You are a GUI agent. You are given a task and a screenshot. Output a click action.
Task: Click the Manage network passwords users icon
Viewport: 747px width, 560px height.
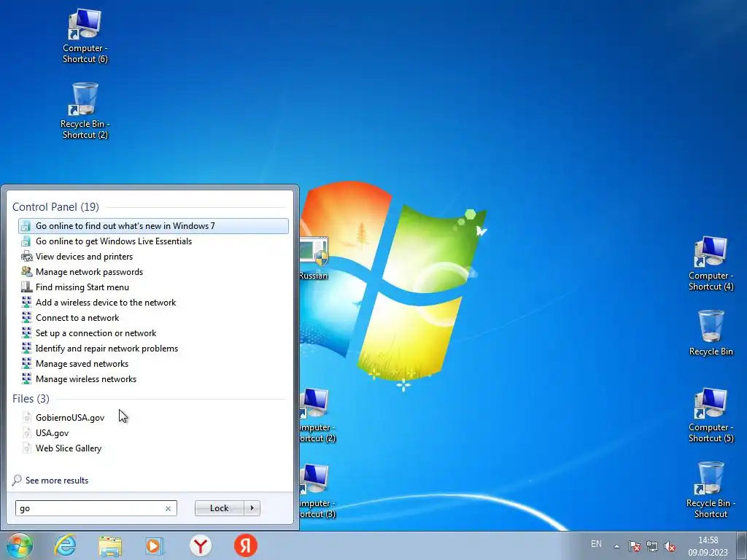[27, 271]
